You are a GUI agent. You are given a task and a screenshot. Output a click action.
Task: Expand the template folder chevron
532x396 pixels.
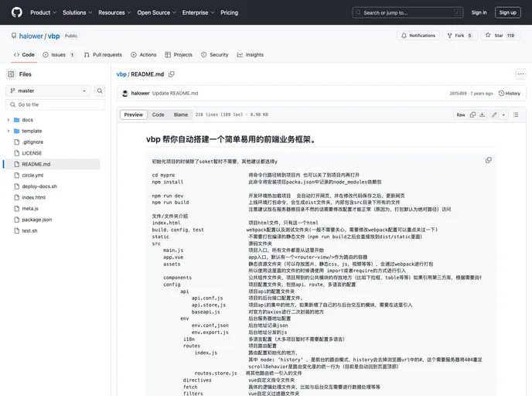[9, 131]
